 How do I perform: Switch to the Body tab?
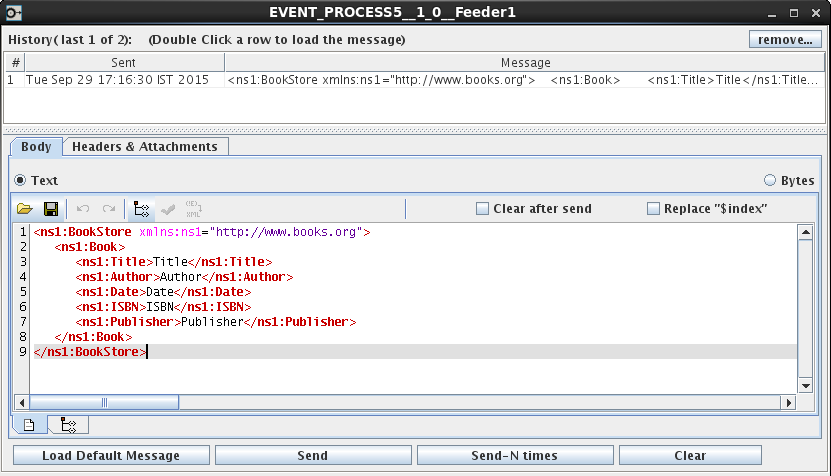36,147
